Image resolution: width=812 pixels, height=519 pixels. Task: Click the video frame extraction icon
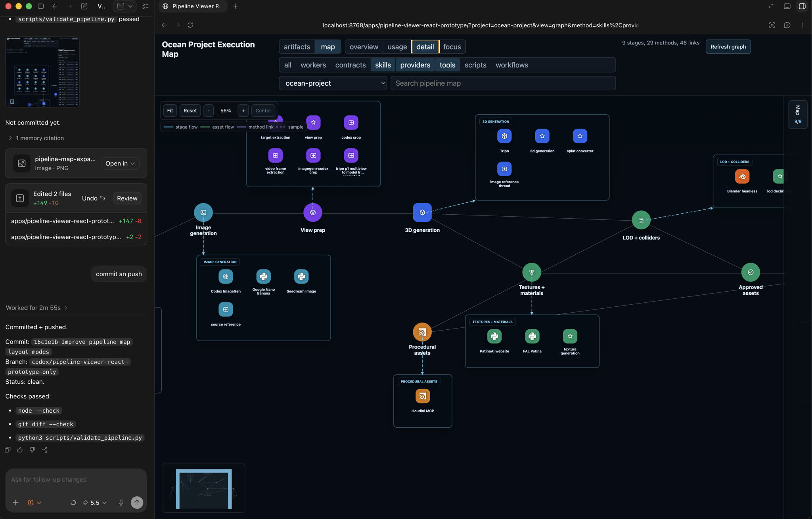pyautogui.click(x=276, y=156)
